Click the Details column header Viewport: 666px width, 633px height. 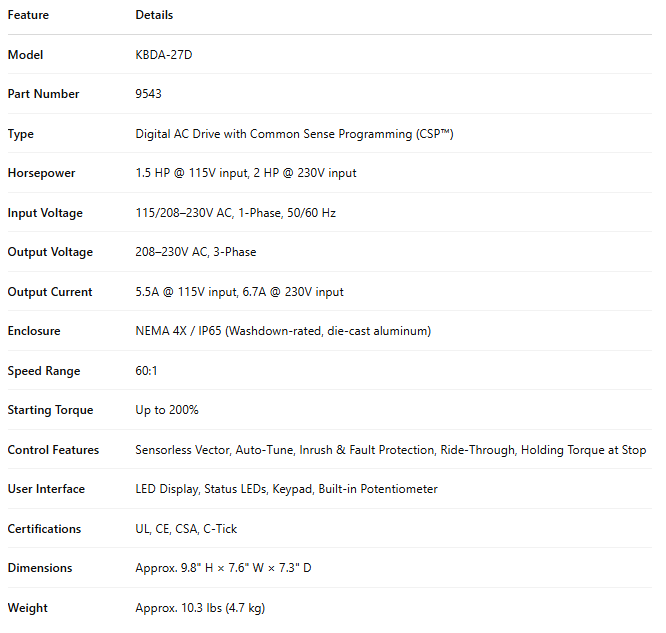point(154,15)
